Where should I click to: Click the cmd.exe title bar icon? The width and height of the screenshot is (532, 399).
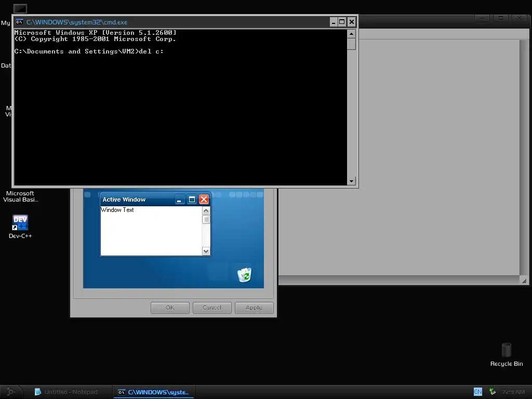(19, 22)
